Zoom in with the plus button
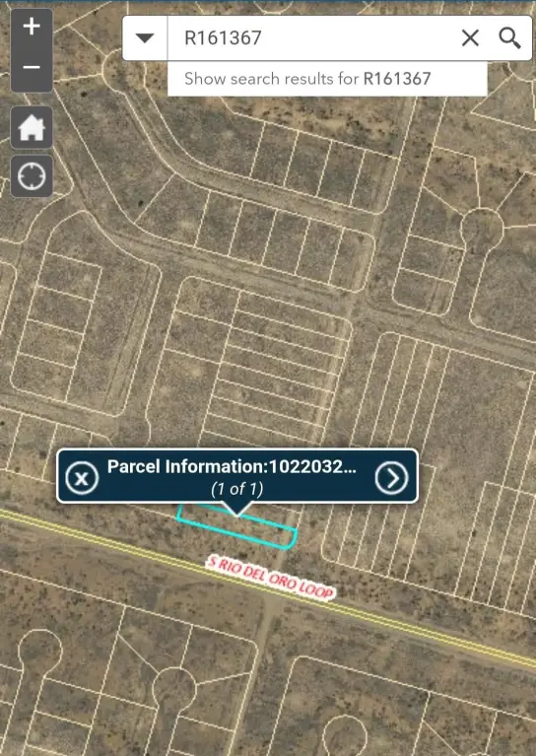The height and width of the screenshot is (756, 536). click(32, 27)
